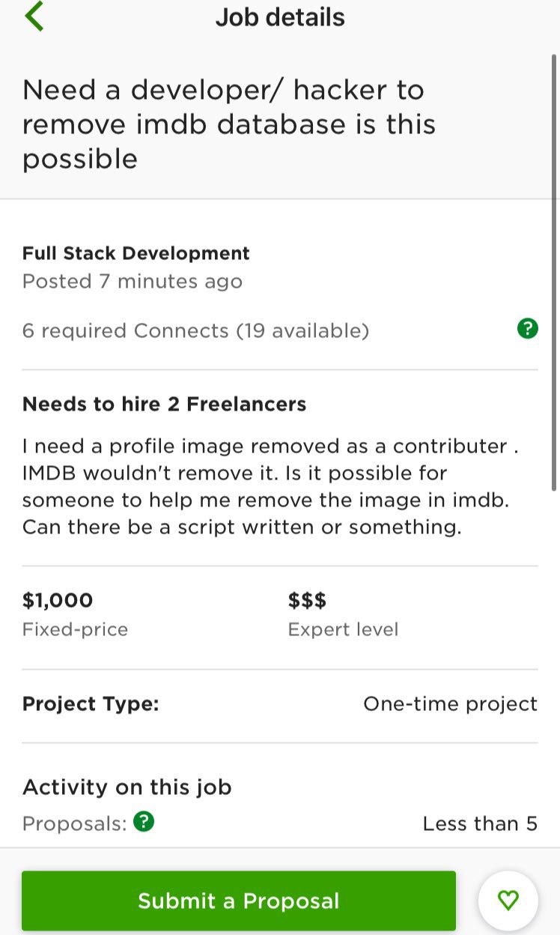This screenshot has height=935, width=560.
Task: Click the Submit a Proposal button
Action: pyautogui.click(x=239, y=901)
